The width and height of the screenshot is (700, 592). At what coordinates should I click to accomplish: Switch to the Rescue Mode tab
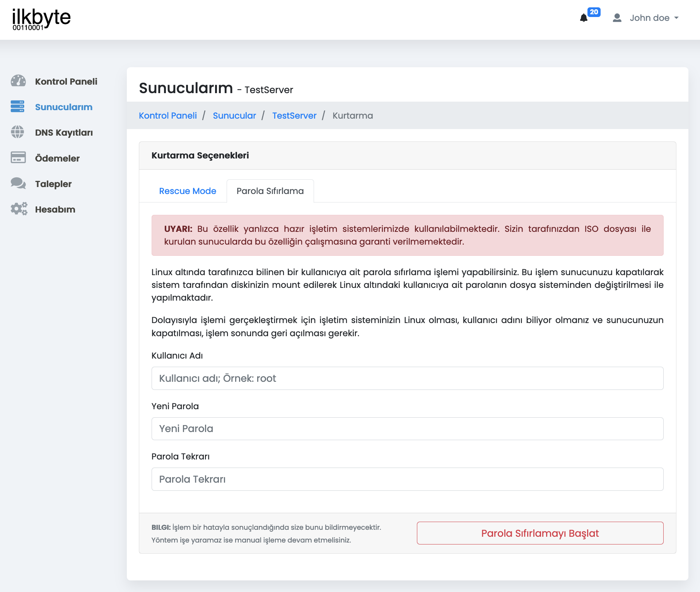pyautogui.click(x=188, y=191)
